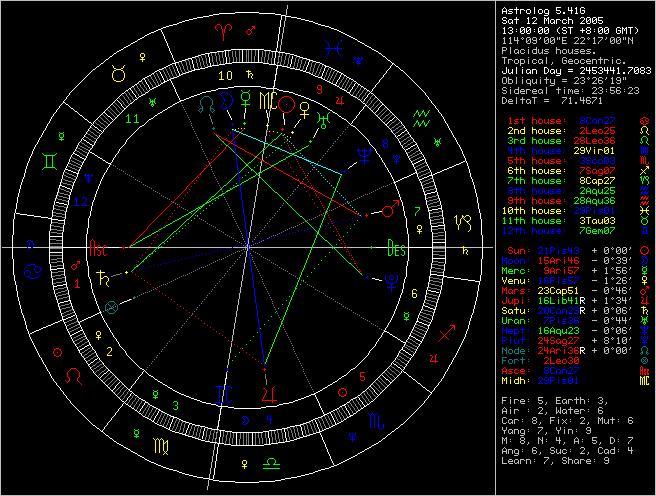656x496 pixels.
Task: Click the Jupiter glyph at the chart bottom
Action: point(269,380)
